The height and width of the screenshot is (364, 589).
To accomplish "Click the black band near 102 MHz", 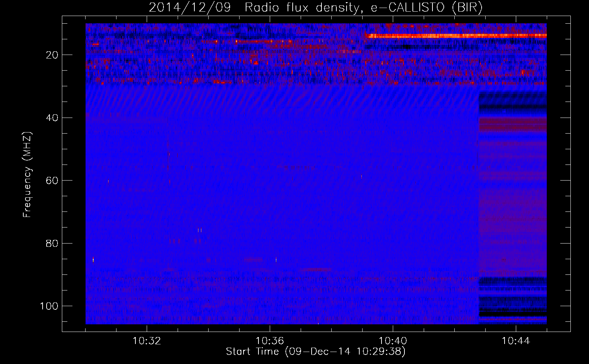I will (513, 314).
